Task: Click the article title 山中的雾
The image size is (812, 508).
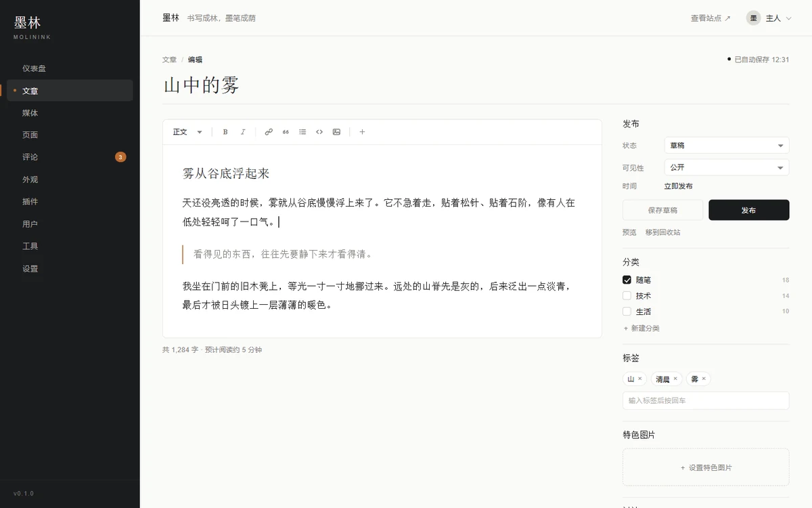Action: click(x=201, y=85)
